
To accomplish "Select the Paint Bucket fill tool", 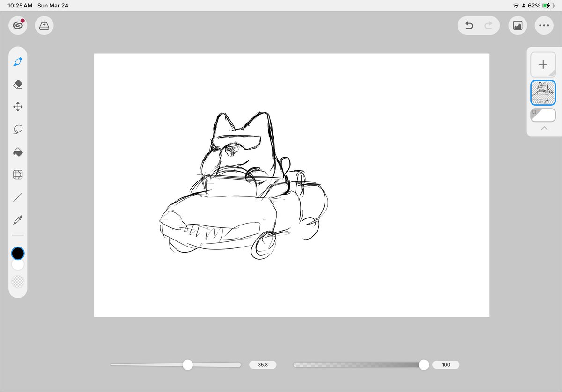I will [x=18, y=152].
